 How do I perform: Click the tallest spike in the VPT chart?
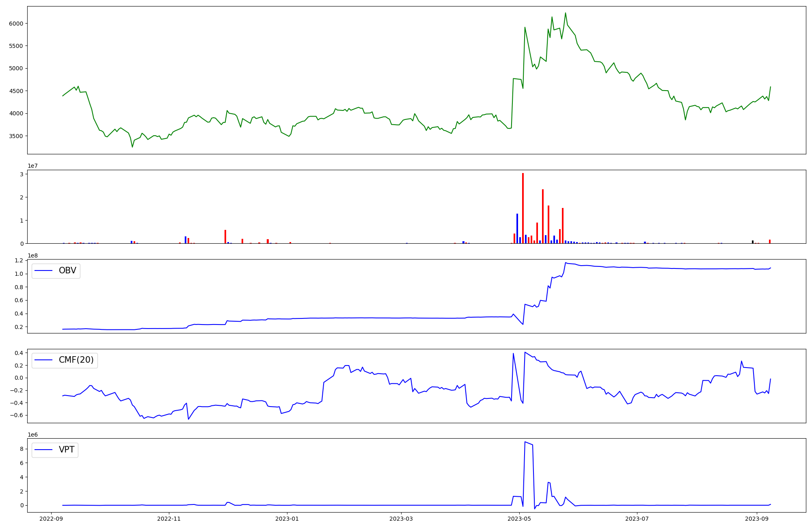(525, 442)
